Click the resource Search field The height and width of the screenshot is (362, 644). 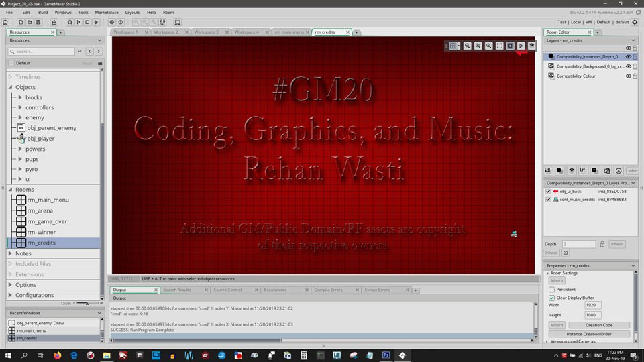[x=41, y=52]
